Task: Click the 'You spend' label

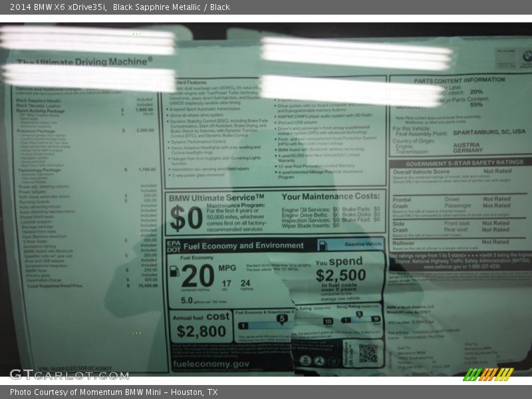Action: pos(339,261)
